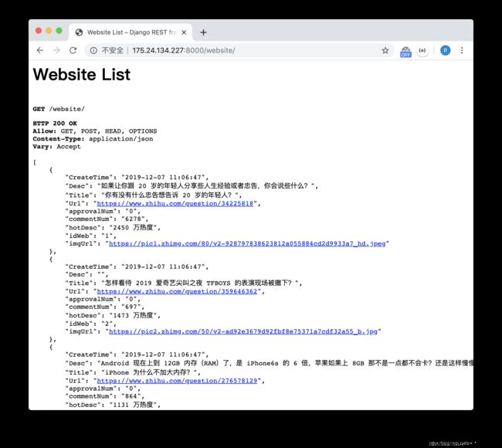Image resolution: width=502 pixels, height=448 pixels.
Task: Reload the page with the refresh icon
Action: pyautogui.click(x=73, y=50)
